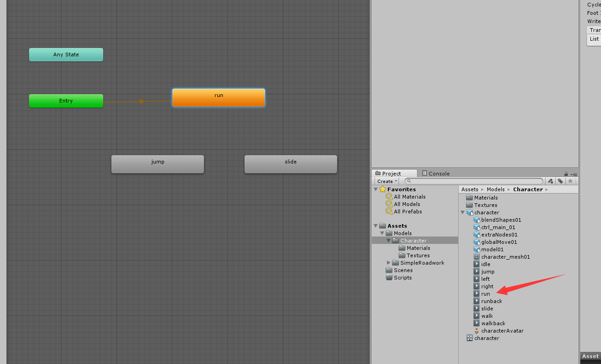Select the All Models saved search
This screenshot has width=601, height=364.
(x=403, y=204)
